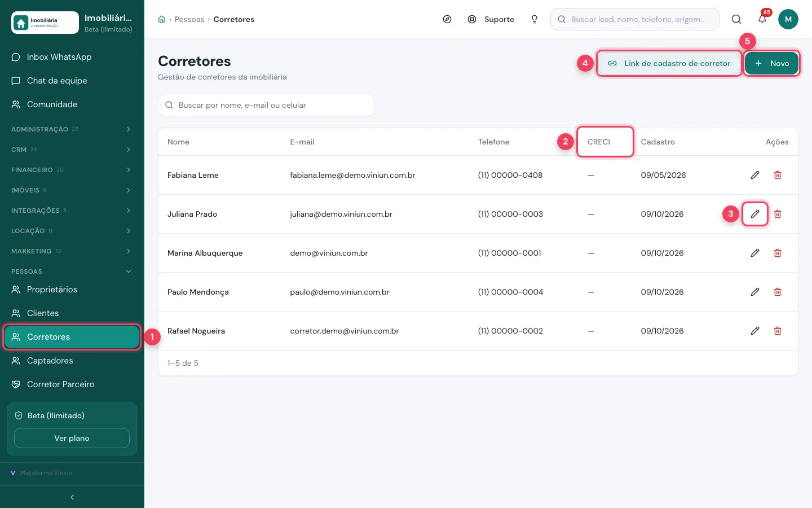Expand the Integrações section

[72, 211]
